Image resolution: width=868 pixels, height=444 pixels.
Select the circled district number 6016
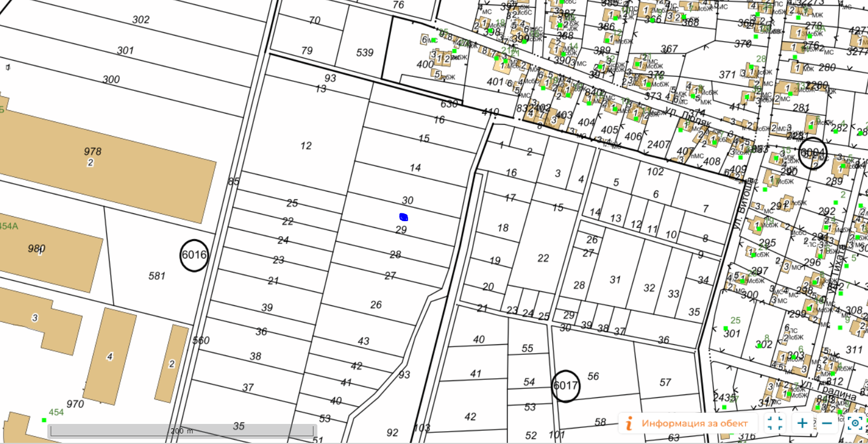point(194,256)
